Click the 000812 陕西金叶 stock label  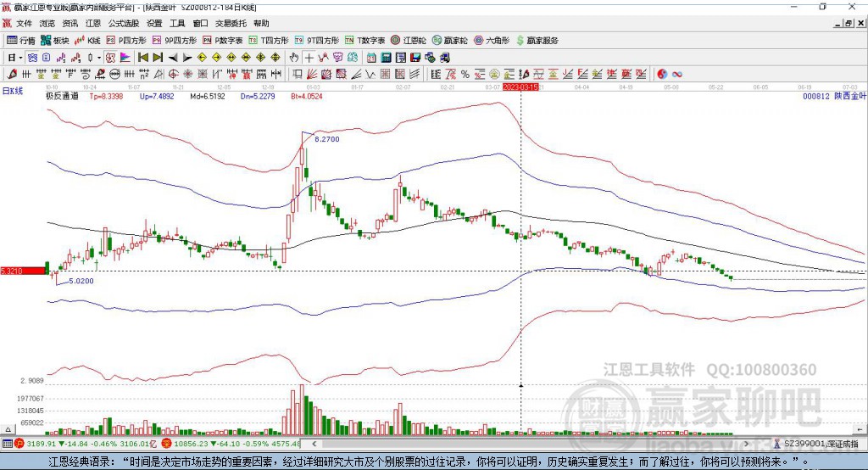tap(834, 96)
